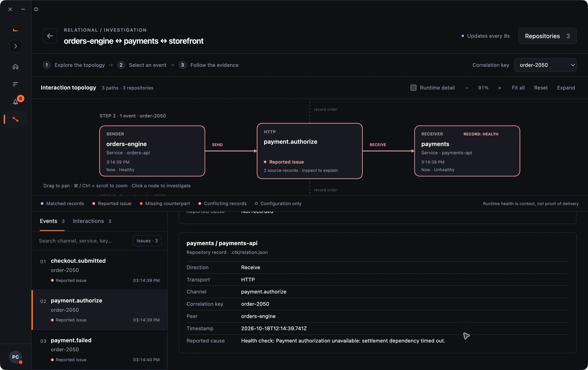Click the Updates every 8s indicator
The image size is (588, 370).
[485, 36]
